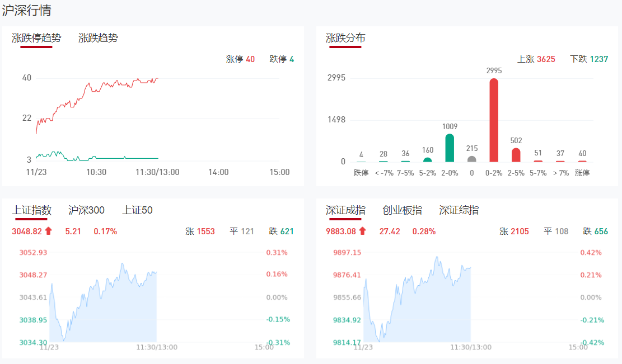Select the 上证50 index tab
Viewport: 622px width, 364px height.
pyautogui.click(x=137, y=210)
